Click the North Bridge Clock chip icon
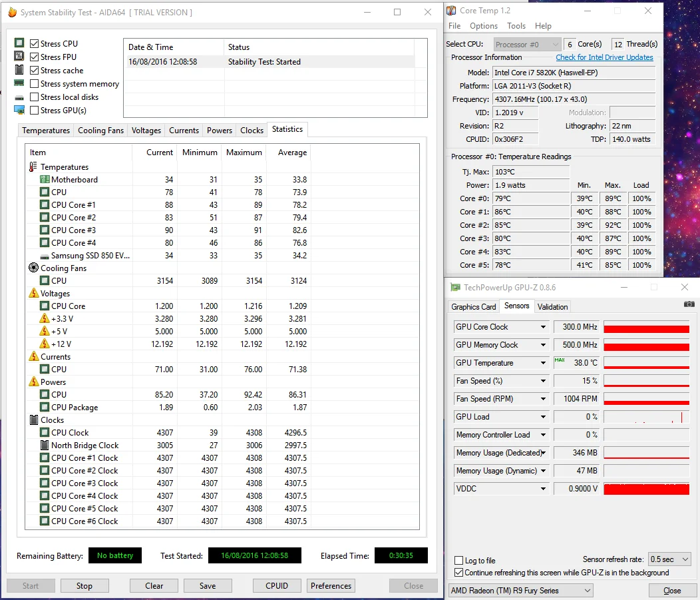 pos(44,445)
